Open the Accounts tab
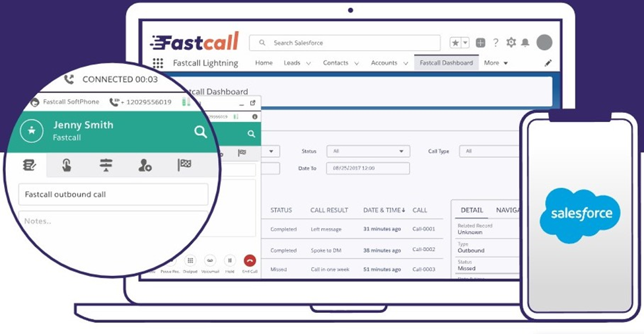Image resolution: width=644 pixels, height=334 pixels. (x=384, y=63)
